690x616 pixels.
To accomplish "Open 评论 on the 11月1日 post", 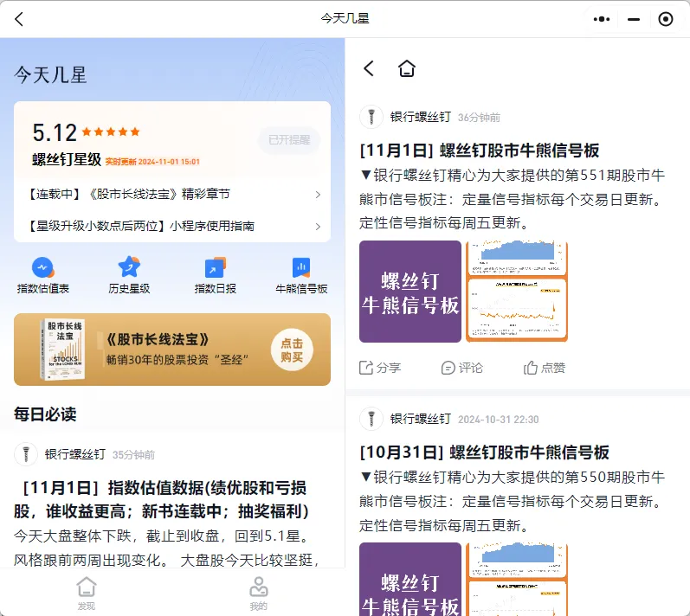I will click(x=462, y=368).
